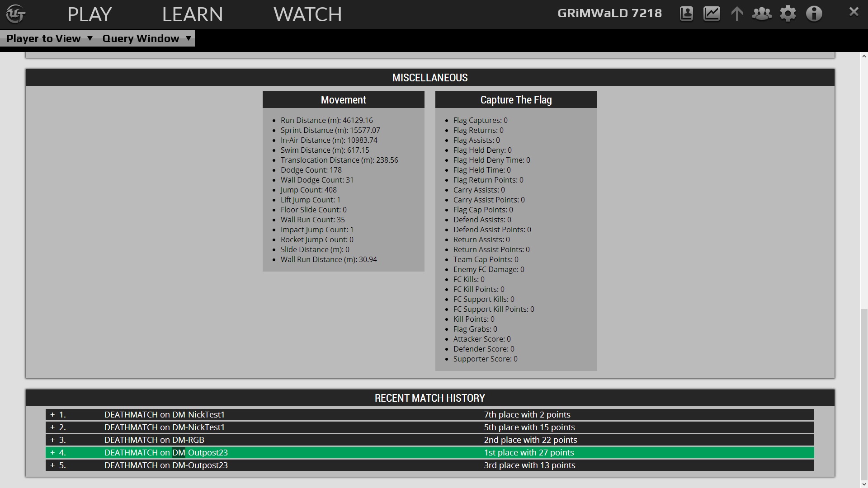Click the Unreal Tournament logo icon

point(16,14)
